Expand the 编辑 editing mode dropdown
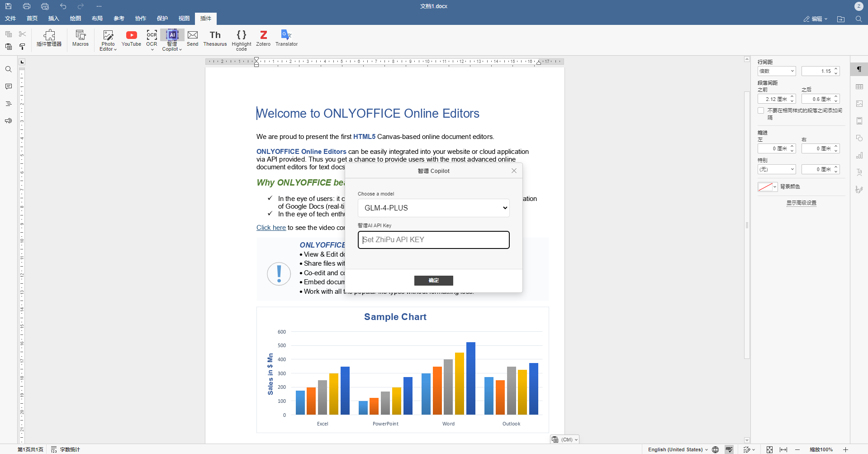This screenshot has height=454, width=868. click(x=816, y=19)
